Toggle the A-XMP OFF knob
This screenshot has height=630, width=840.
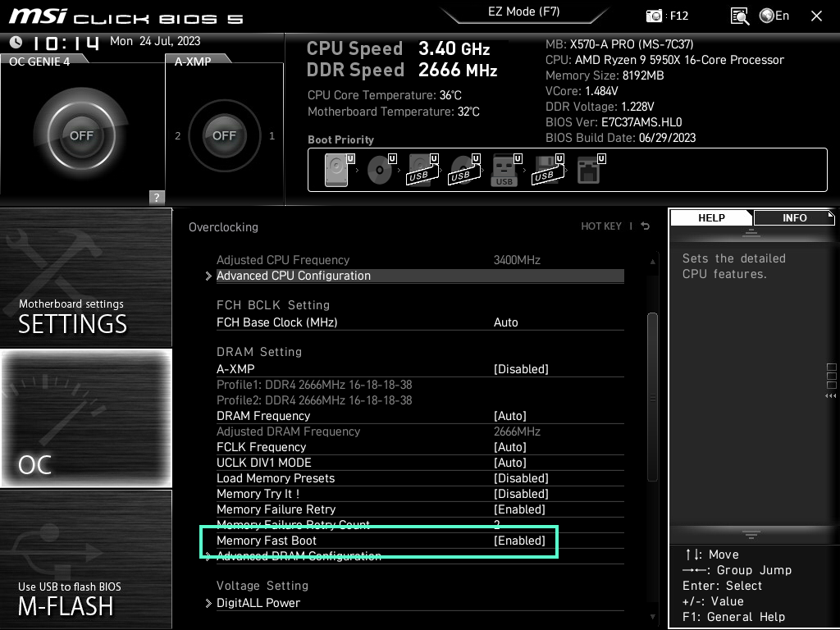tap(224, 135)
